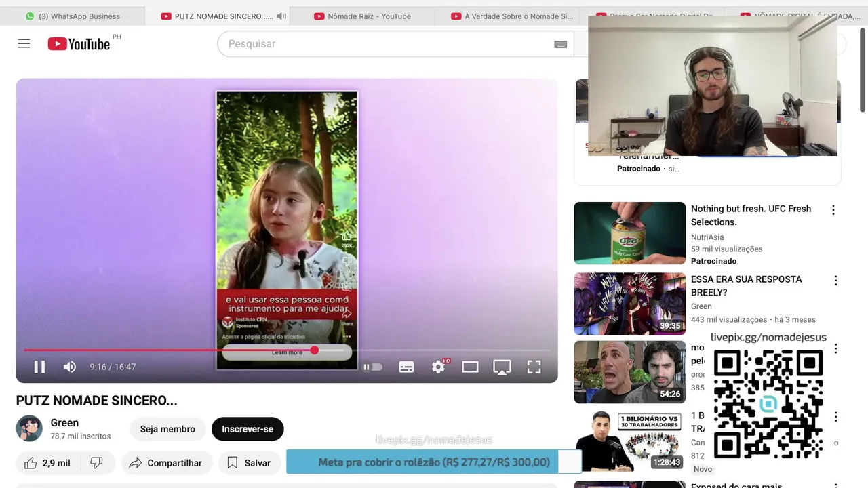Open player settings gear icon

(439, 367)
